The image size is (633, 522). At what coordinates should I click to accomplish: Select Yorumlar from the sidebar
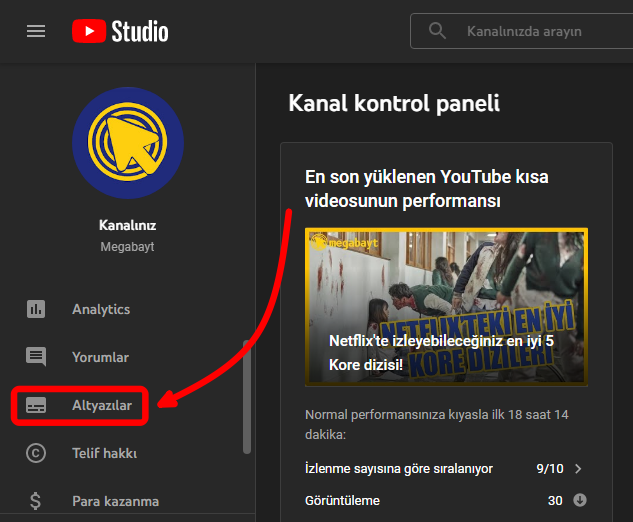pyautogui.click(x=100, y=357)
